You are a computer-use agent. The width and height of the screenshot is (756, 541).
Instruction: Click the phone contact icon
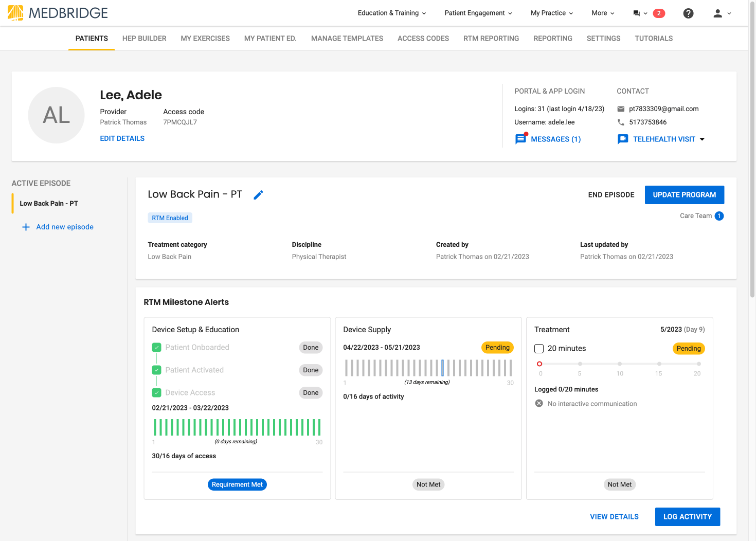point(621,122)
